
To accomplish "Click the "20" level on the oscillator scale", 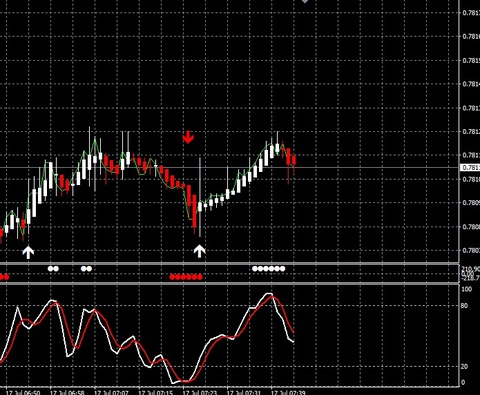I will 465,366.
